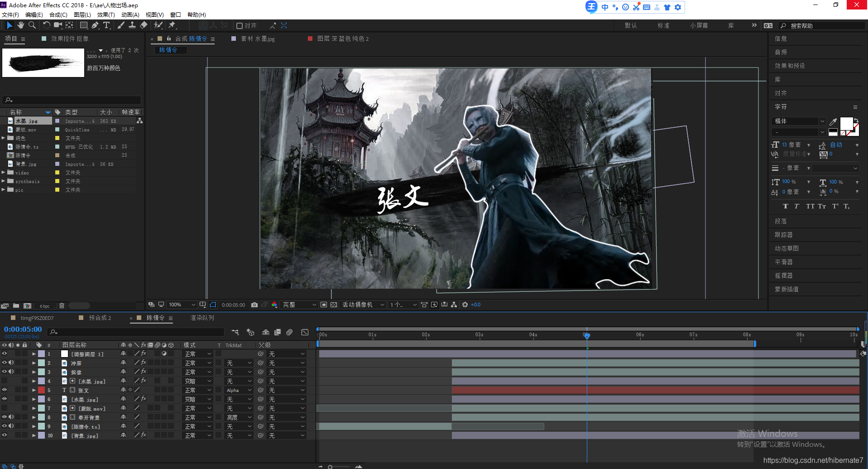Select the Selection arrow tool
This screenshot has width=868, height=469.
(x=10, y=25)
